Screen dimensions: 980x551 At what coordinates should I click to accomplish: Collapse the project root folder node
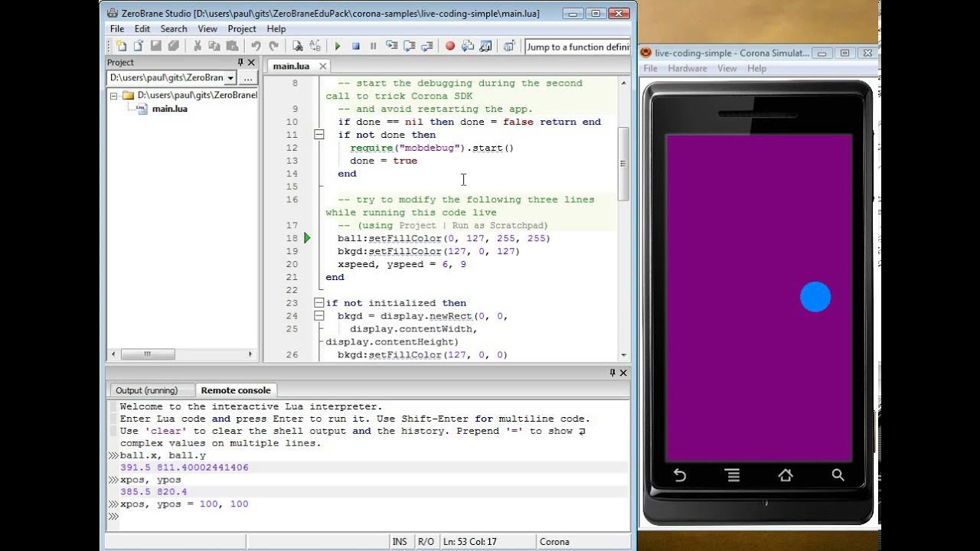click(x=114, y=96)
